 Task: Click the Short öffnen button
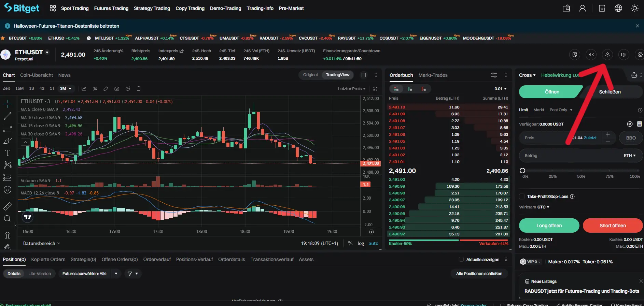613,225
